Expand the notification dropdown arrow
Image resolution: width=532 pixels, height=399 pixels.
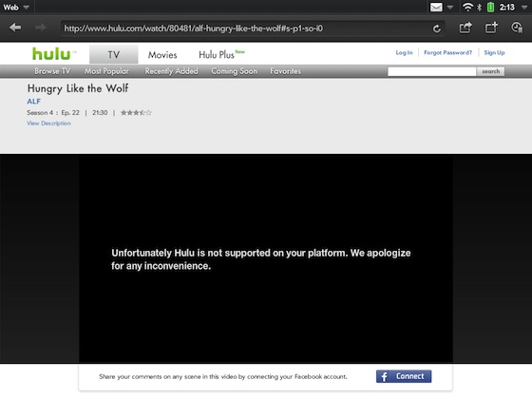click(450, 8)
